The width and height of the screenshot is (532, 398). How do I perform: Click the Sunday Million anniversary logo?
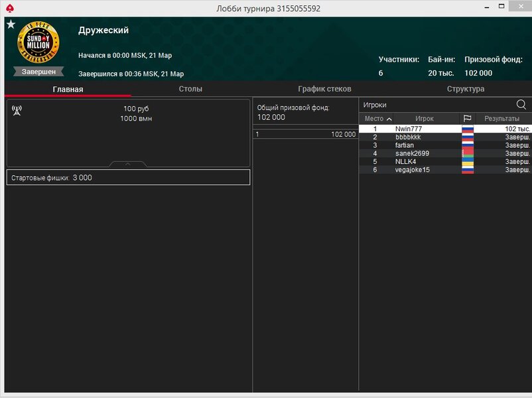coord(38,42)
